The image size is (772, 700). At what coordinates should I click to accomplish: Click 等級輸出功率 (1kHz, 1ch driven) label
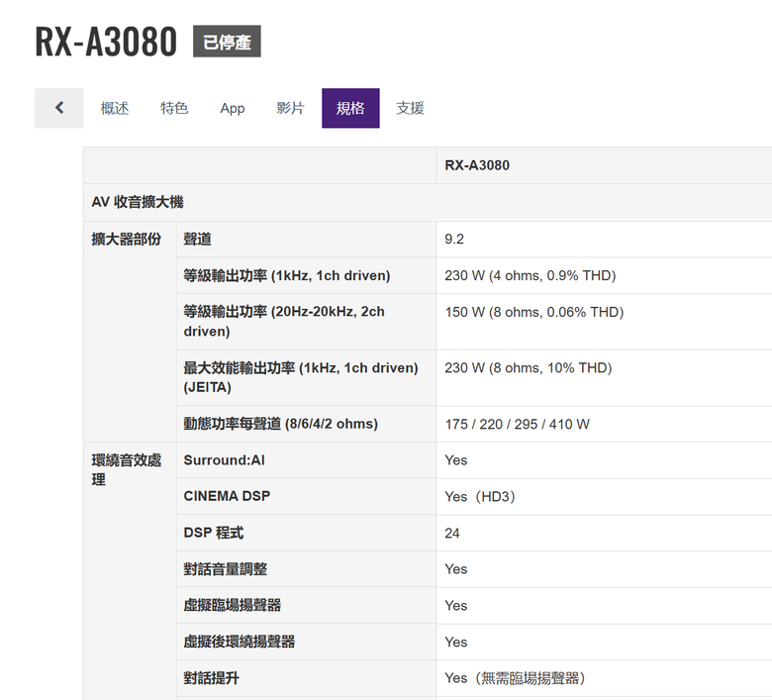(287, 276)
